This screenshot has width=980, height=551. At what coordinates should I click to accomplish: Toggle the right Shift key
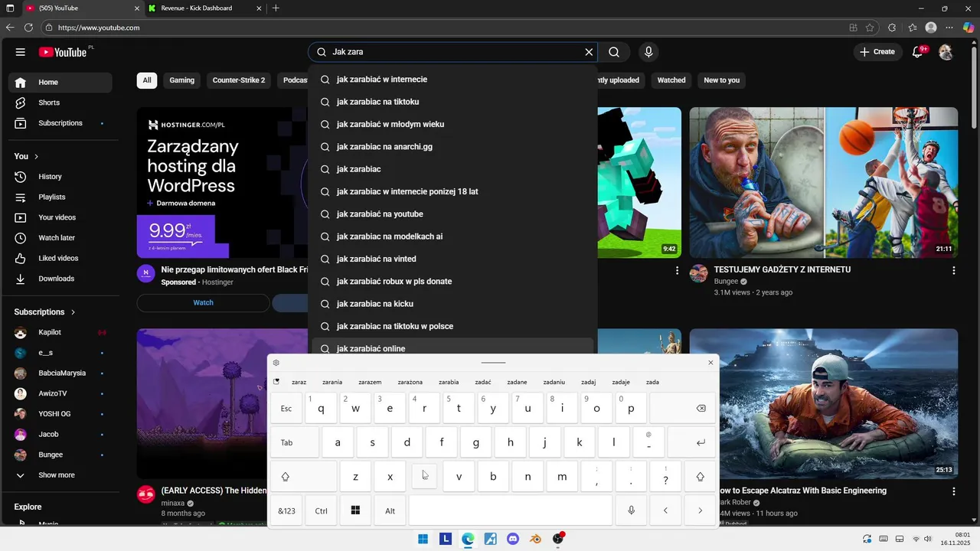[700, 477]
